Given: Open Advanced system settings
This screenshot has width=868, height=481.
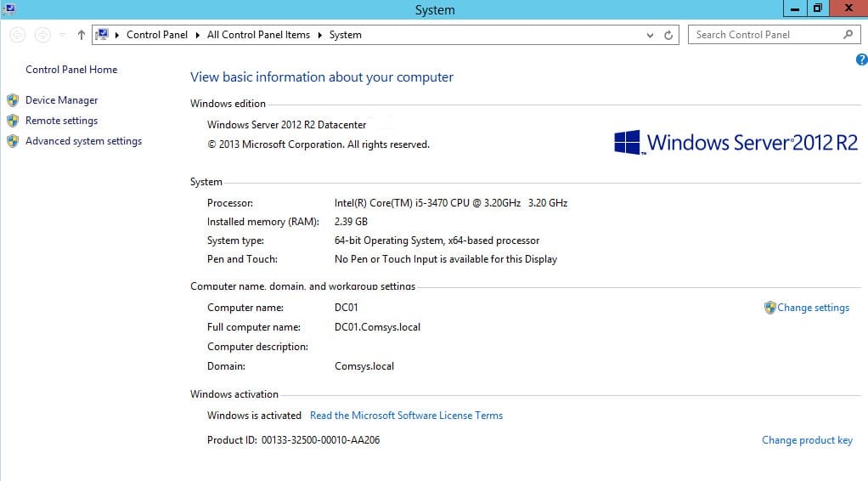Looking at the screenshot, I should point(83,141).
